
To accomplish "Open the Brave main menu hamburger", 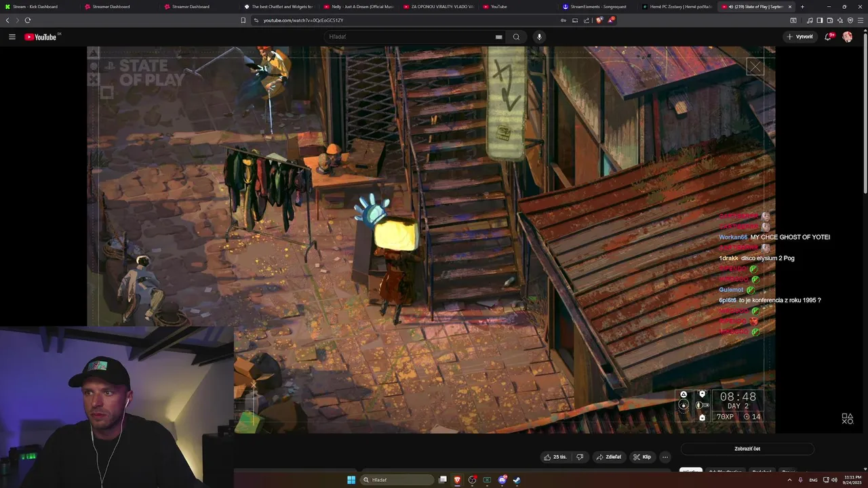I will coord(861,20).
